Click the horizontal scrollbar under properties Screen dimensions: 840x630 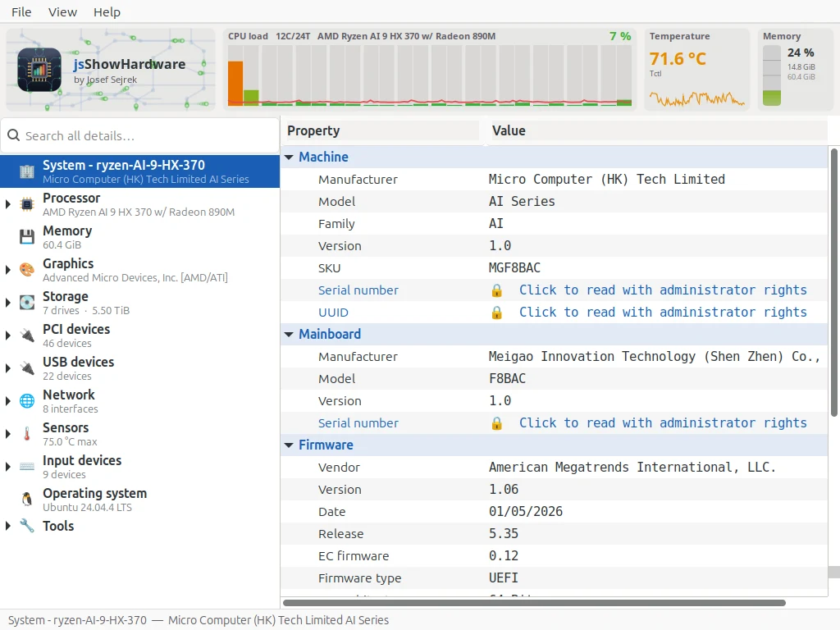click(534, 603)
